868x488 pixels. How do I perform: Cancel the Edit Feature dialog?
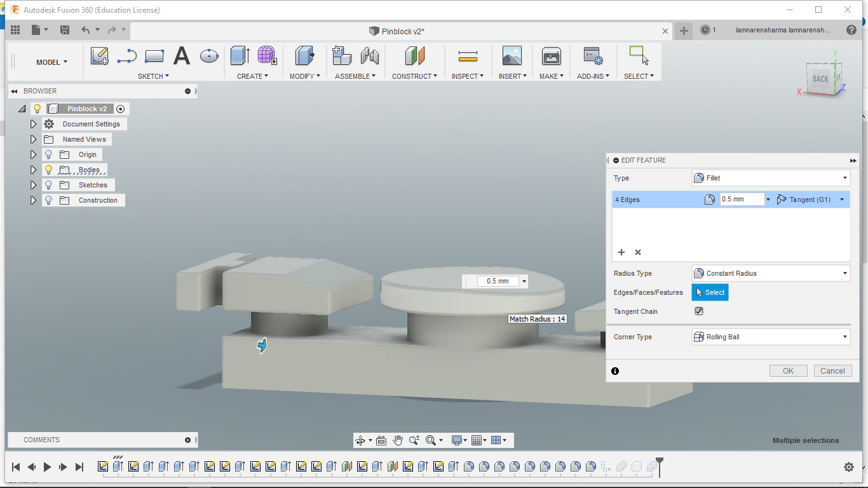coord(832,371)
